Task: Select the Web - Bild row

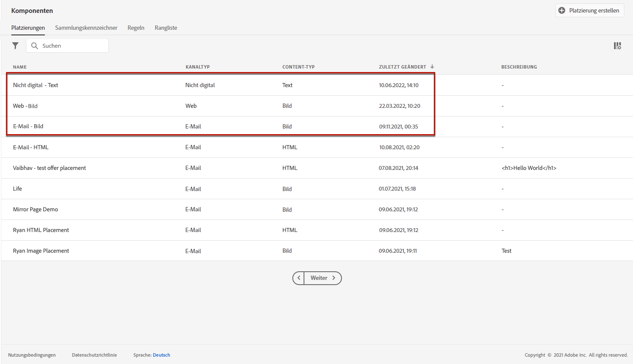Action: [x=317, y=106]
